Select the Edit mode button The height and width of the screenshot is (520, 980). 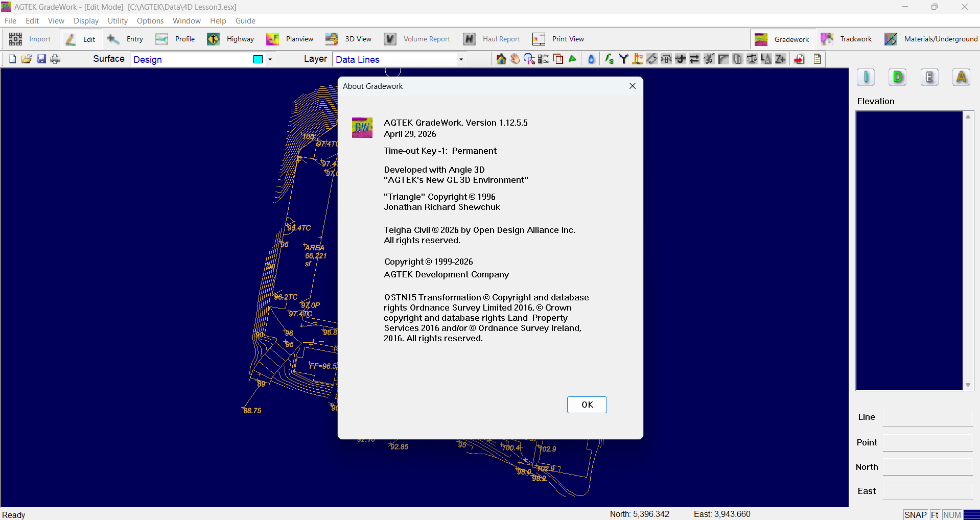(x=81, y=39)
